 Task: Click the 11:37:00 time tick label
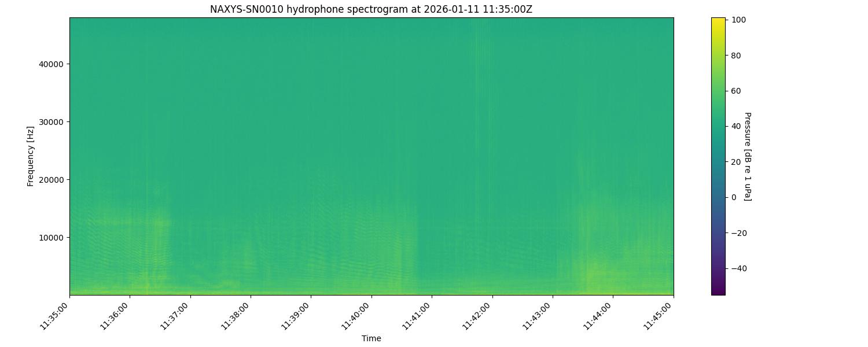[x=176, y=316]
